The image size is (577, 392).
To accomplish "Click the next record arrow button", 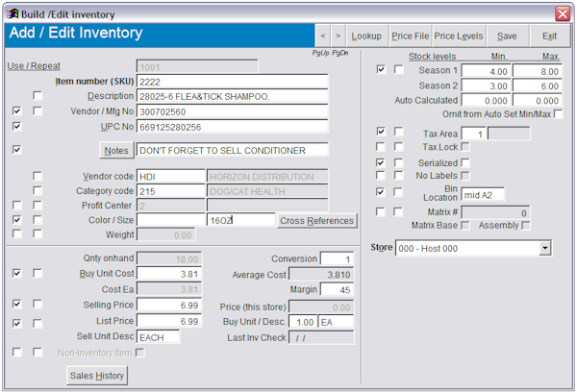I will tap(338, 36).
